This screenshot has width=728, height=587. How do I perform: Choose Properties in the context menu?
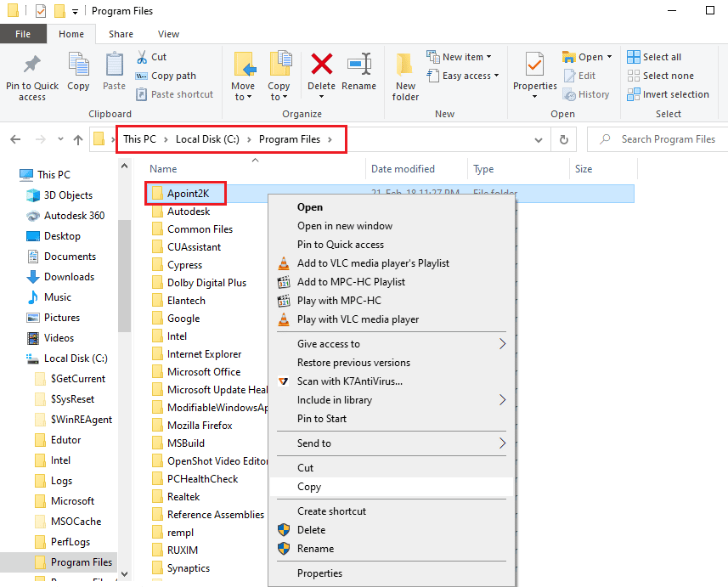pyautogui.click(x=319, y=573)
